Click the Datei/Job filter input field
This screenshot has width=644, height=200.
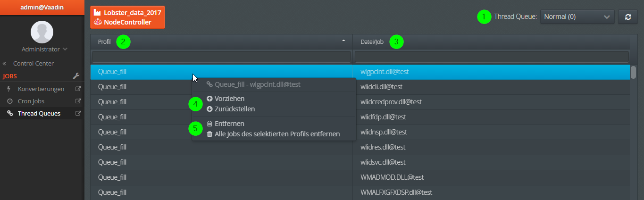click(x=492, y=57)
